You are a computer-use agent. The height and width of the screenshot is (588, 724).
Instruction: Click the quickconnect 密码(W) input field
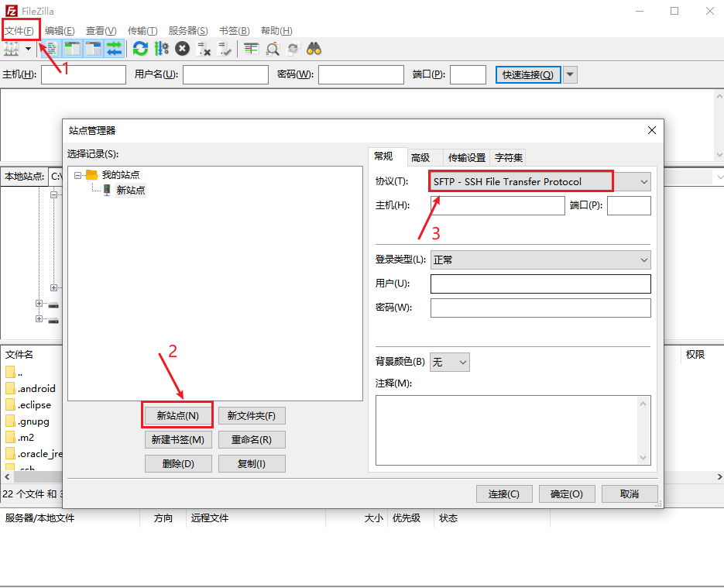361,74
